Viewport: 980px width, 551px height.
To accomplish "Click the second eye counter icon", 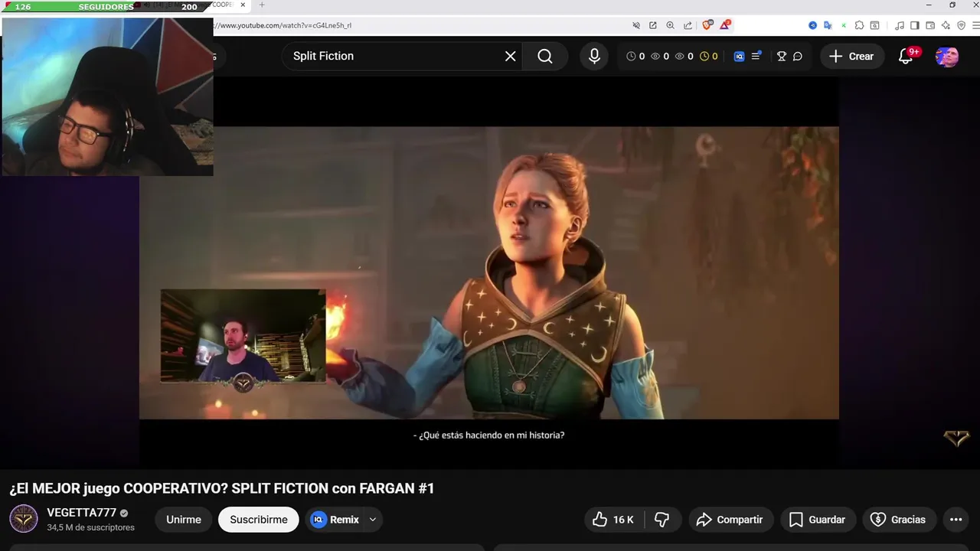I will click(680, 56).
